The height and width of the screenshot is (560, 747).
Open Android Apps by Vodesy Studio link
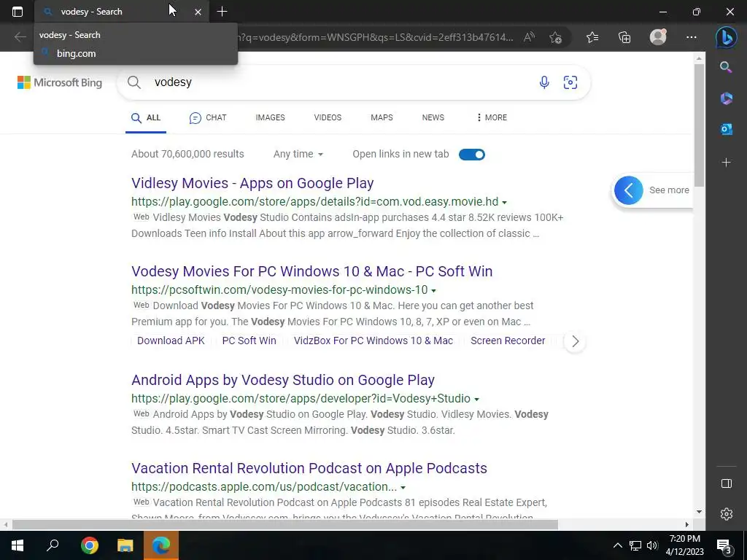pyautogui.click(x=283, y=380)
